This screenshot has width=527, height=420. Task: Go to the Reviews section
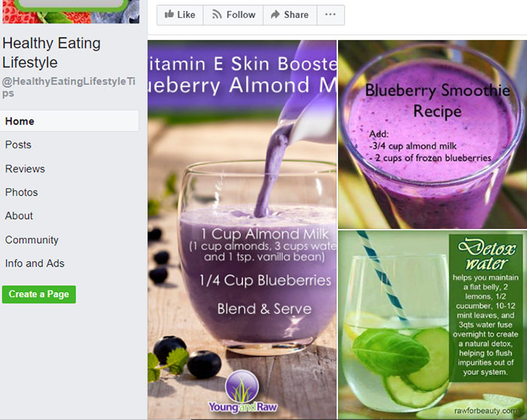pos(25,169)
